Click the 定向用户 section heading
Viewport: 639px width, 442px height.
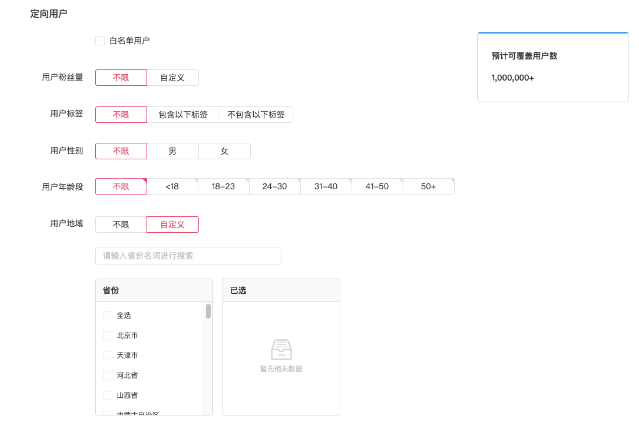[48, 14]
